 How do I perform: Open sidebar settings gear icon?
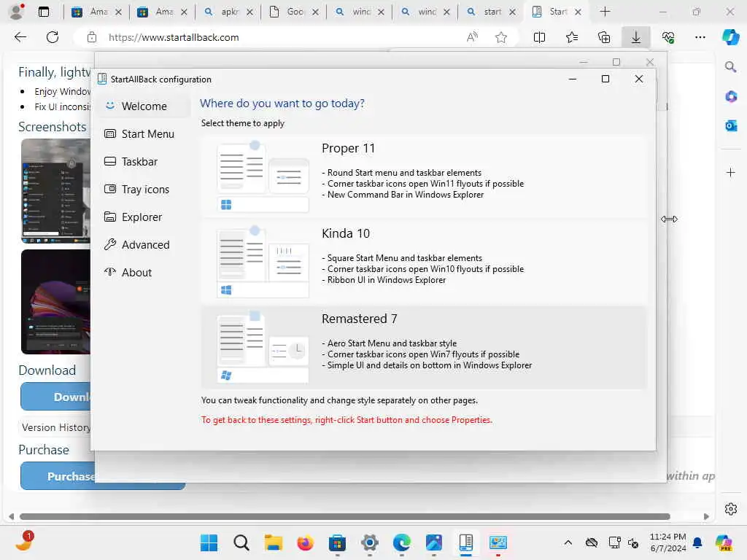tap(730, 509)
